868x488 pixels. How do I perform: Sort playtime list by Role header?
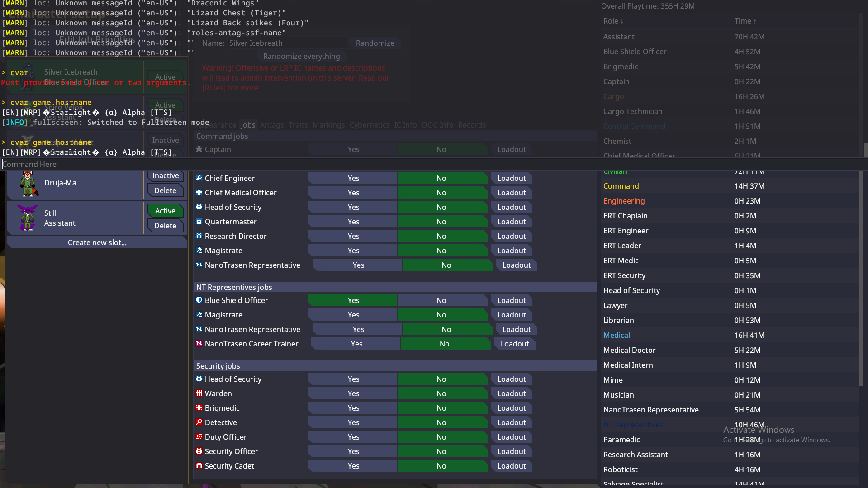pos(613,21)
